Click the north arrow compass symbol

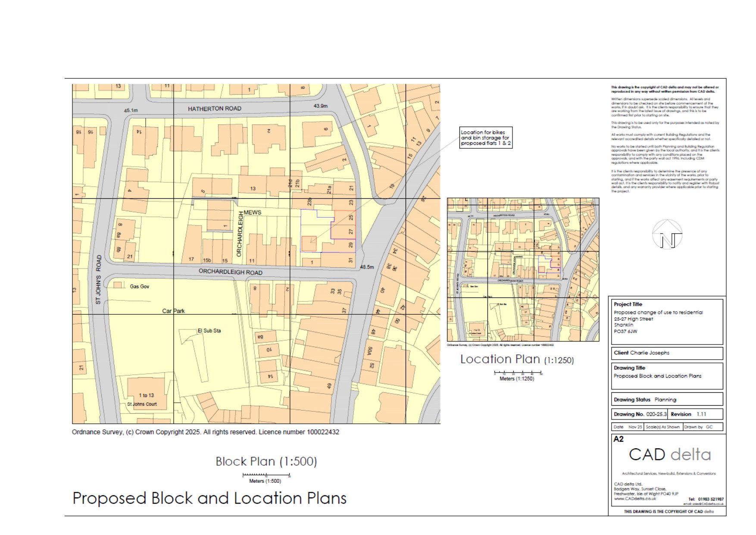click(x=667, y=235)
